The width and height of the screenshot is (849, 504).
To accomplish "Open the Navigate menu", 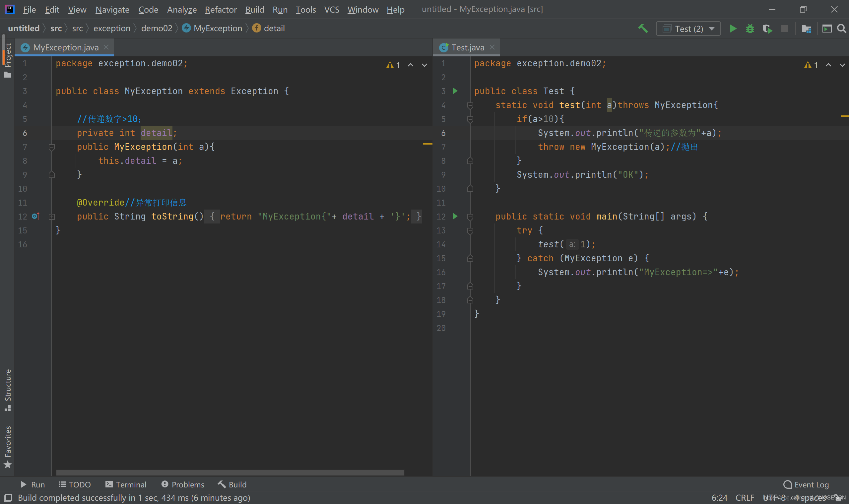I will (112, 10).
